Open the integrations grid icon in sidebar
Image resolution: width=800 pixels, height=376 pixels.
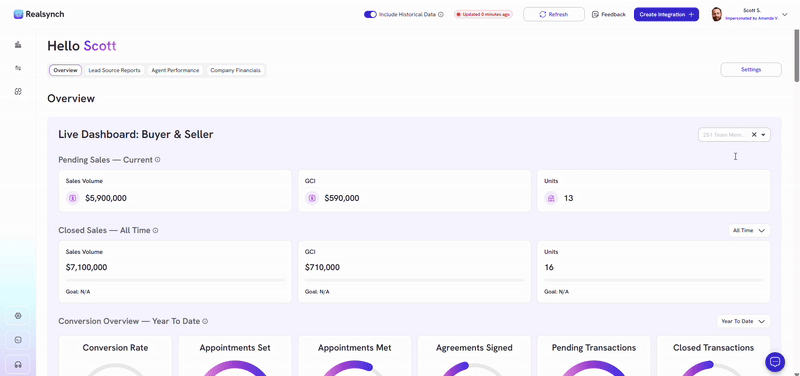pyautogui.click(x=18, y=91)
